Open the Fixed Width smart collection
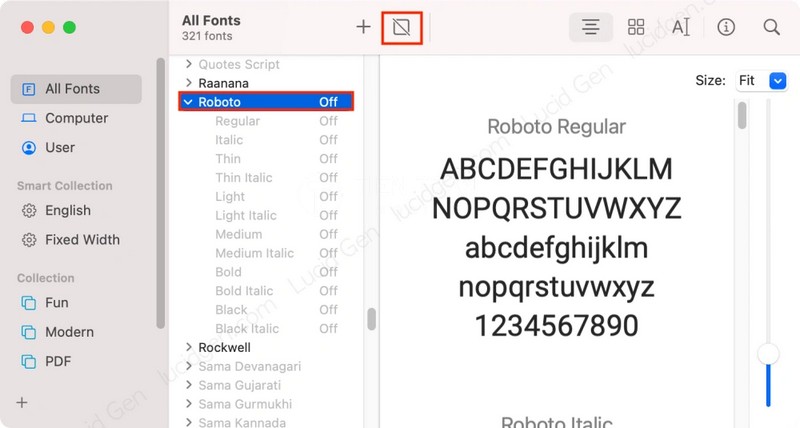 pyautogui.click(x=82, y=240)
